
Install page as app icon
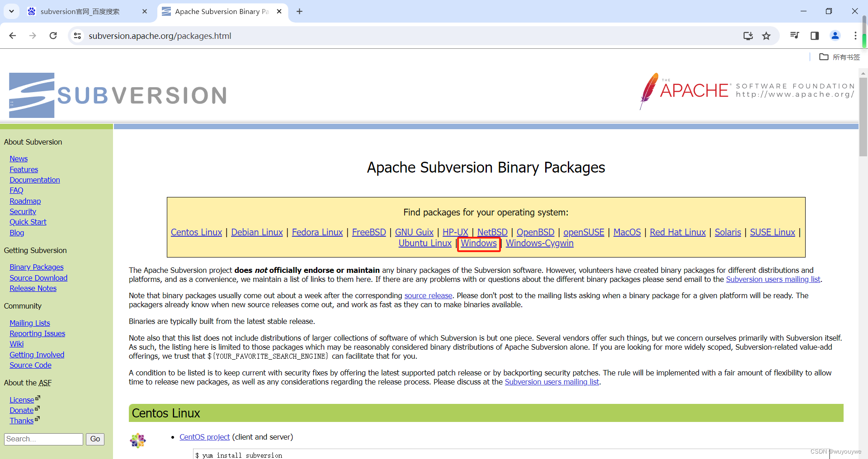pyautogui.click(x=748, y=36)
